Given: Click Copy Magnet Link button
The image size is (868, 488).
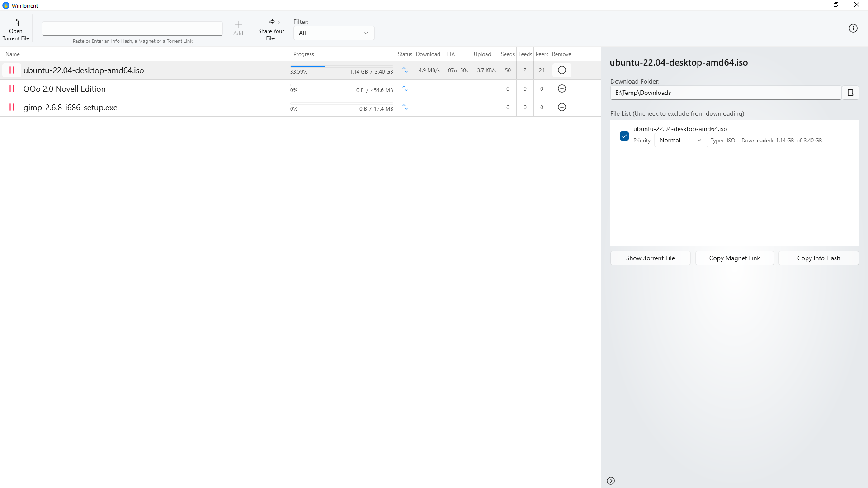Looking at the screenshot, I should click(x=734, y=258).
